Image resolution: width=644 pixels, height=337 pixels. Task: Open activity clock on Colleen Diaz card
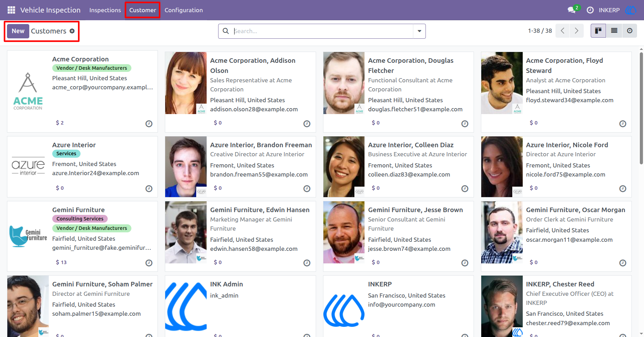coord(465,188)
